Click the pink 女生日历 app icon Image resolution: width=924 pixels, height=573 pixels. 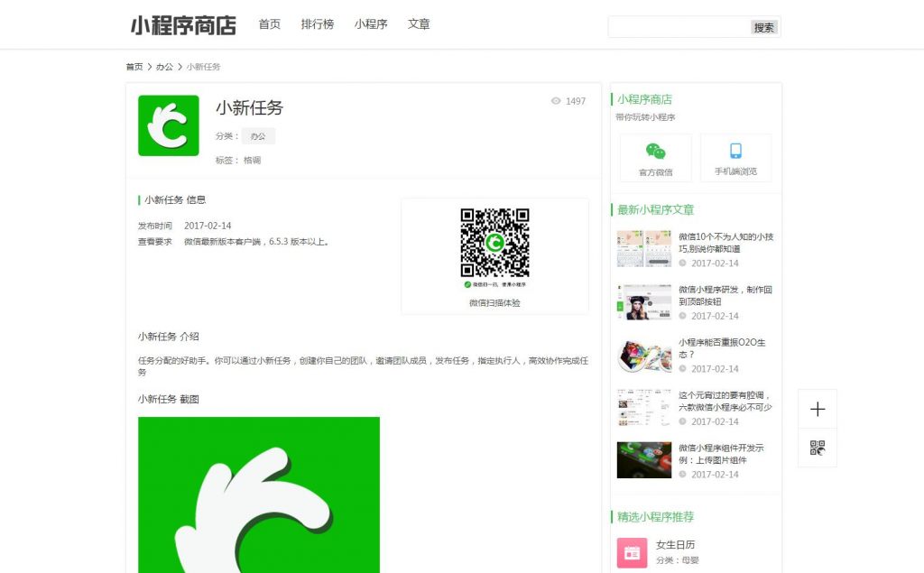[632, 552]
